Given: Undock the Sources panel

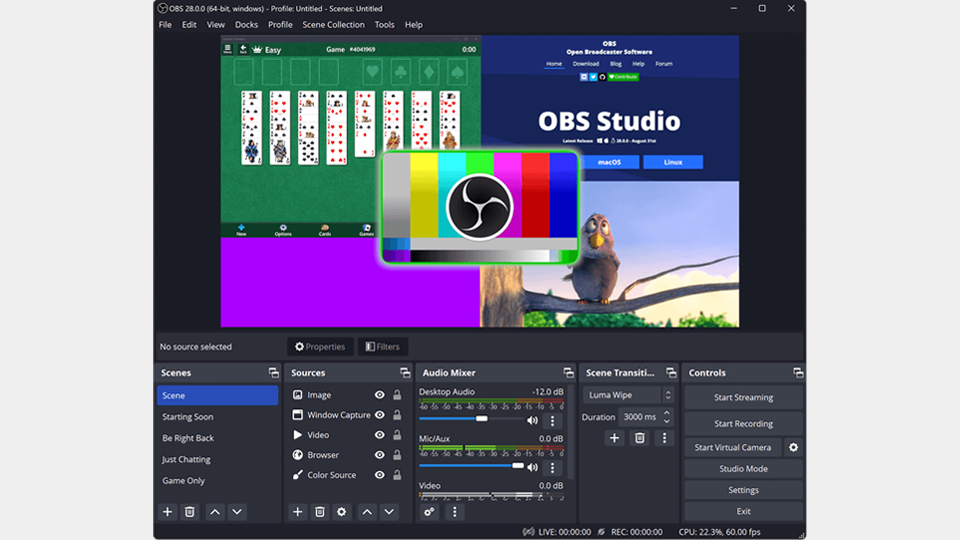Looking at the screenshot, I should [405, 373].
